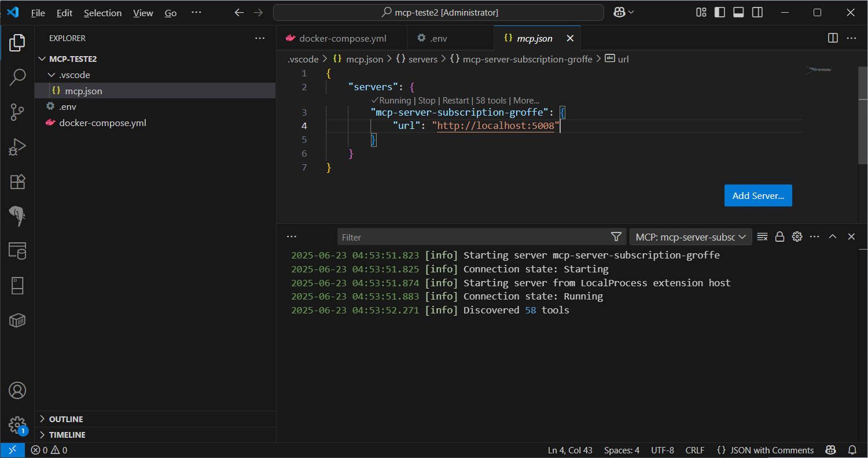The height and width of the screenshot is (458, 868).
Task: Open Run and Debug view
Action: coord(17,147)
